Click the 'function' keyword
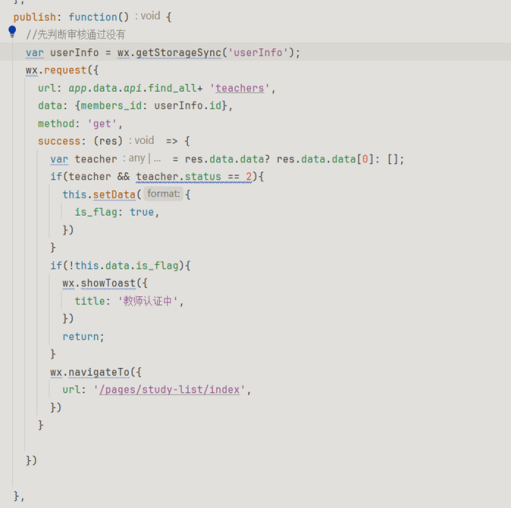Screen dimensions: 511x508 point(93,17)
